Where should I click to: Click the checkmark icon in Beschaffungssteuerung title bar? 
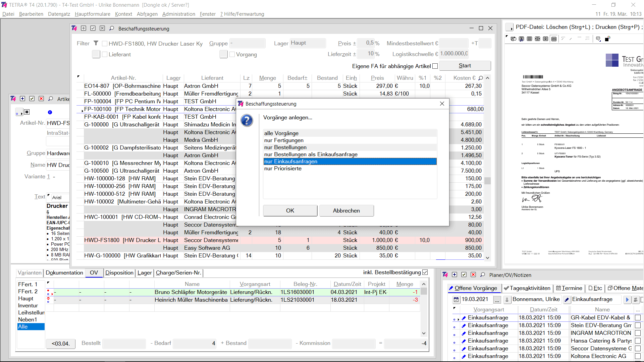pyautogui.click(x=93, y=28)
